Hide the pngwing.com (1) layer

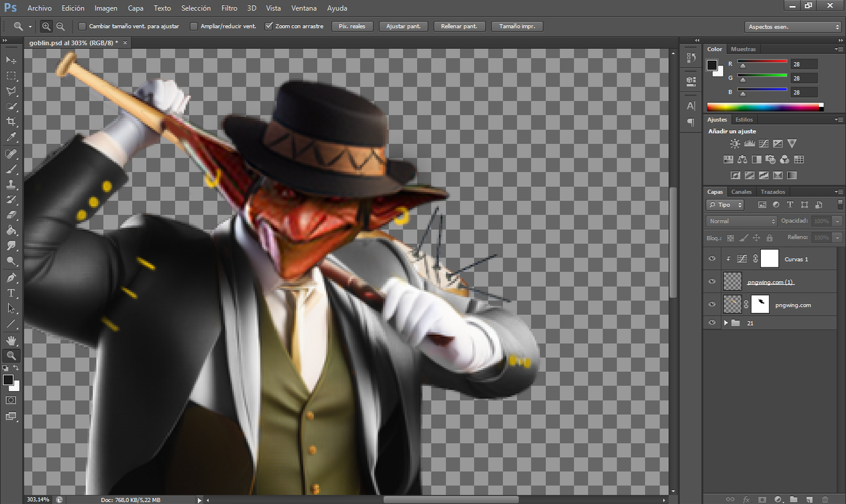[712, 281]
